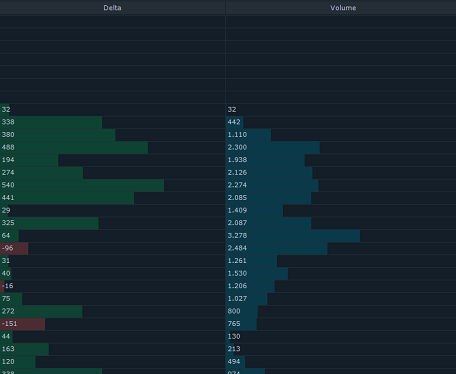Click the Volume value 442
The width and height of the screenshot is (456, 374).
234,122
